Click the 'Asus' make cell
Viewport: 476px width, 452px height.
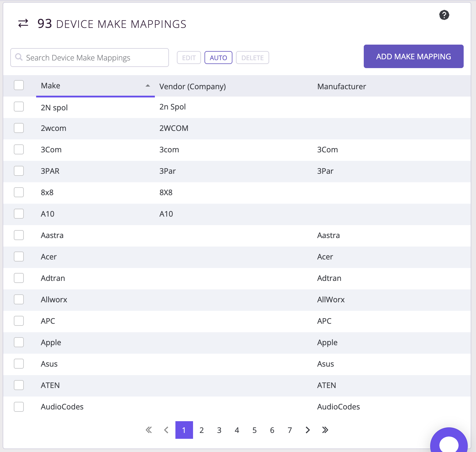click(49, 364)
